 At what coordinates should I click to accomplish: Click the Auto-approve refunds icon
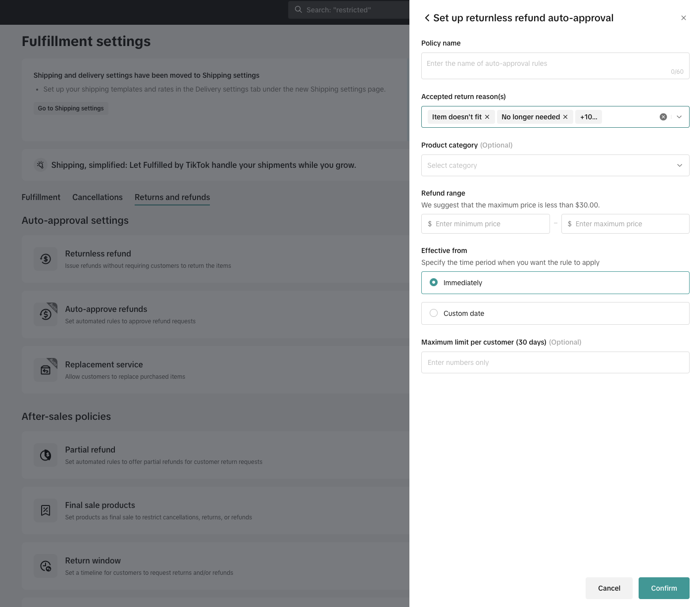pos(46,314)
